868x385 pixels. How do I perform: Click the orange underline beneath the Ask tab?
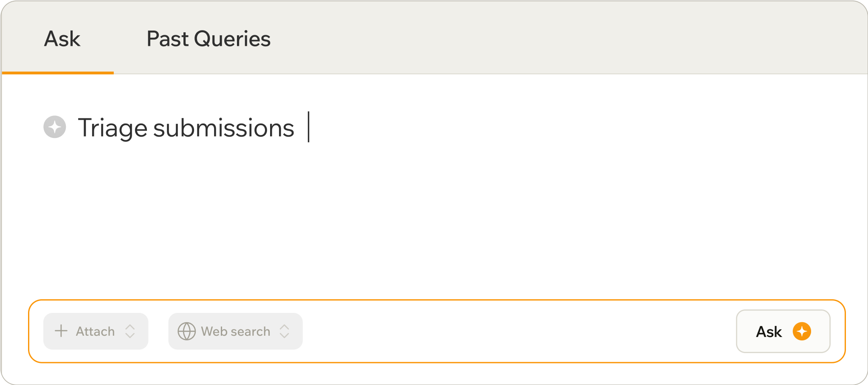coord(58,73)
